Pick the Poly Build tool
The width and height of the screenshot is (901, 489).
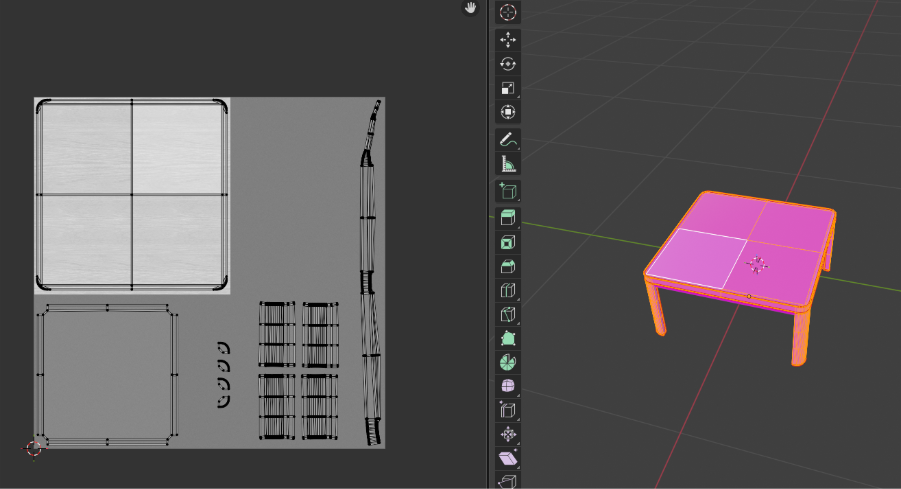[x=508, y=339]
